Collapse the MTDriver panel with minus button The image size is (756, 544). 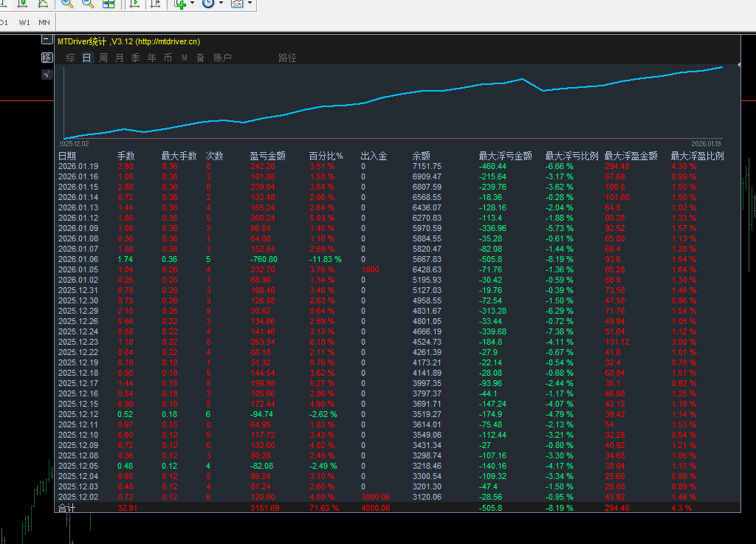47,41
